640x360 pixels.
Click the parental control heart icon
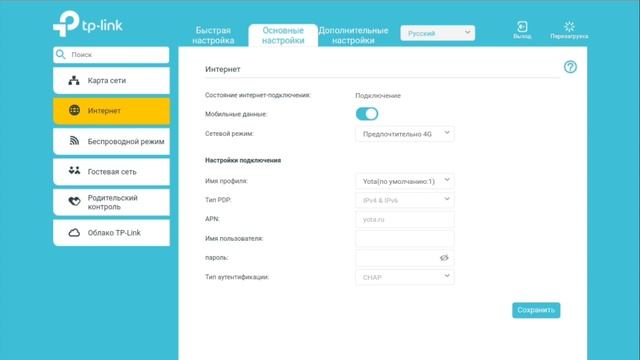[74, 201]
